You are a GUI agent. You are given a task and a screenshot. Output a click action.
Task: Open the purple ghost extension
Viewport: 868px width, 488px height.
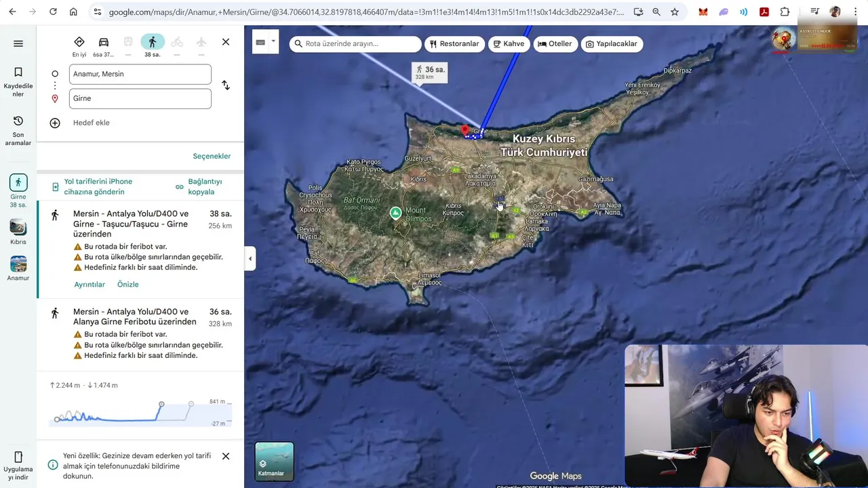[724, 12]
